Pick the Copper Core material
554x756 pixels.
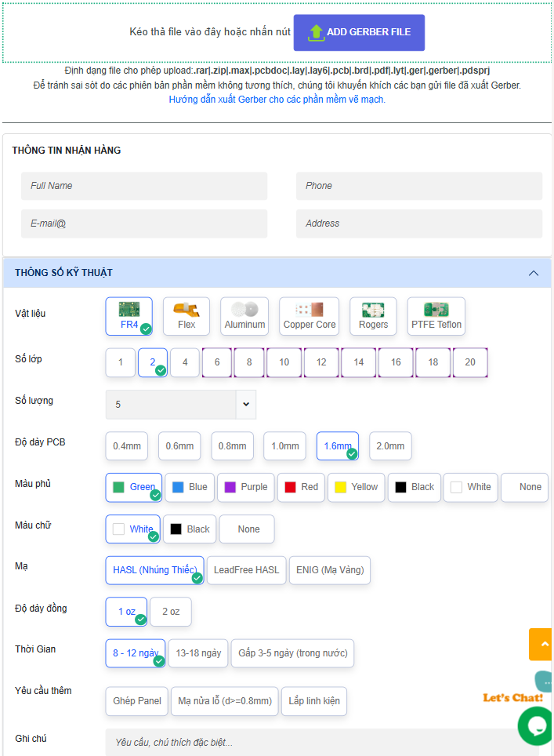coord(309,315)
